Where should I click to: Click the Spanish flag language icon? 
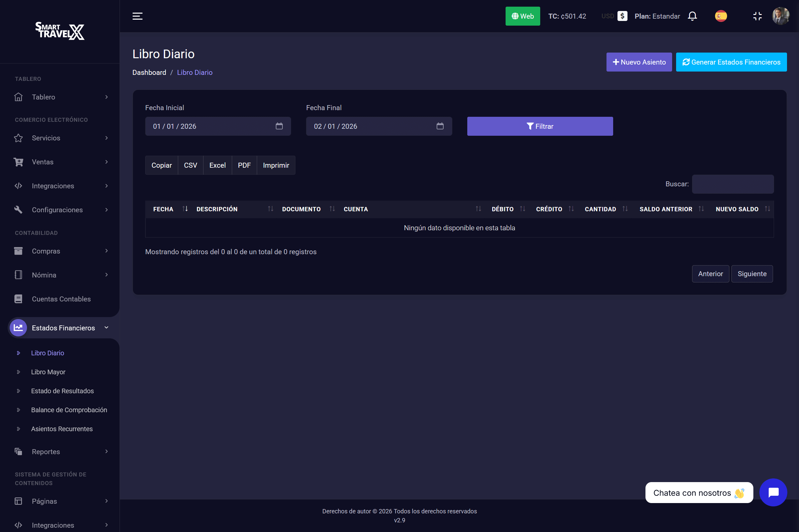[720, 16]
